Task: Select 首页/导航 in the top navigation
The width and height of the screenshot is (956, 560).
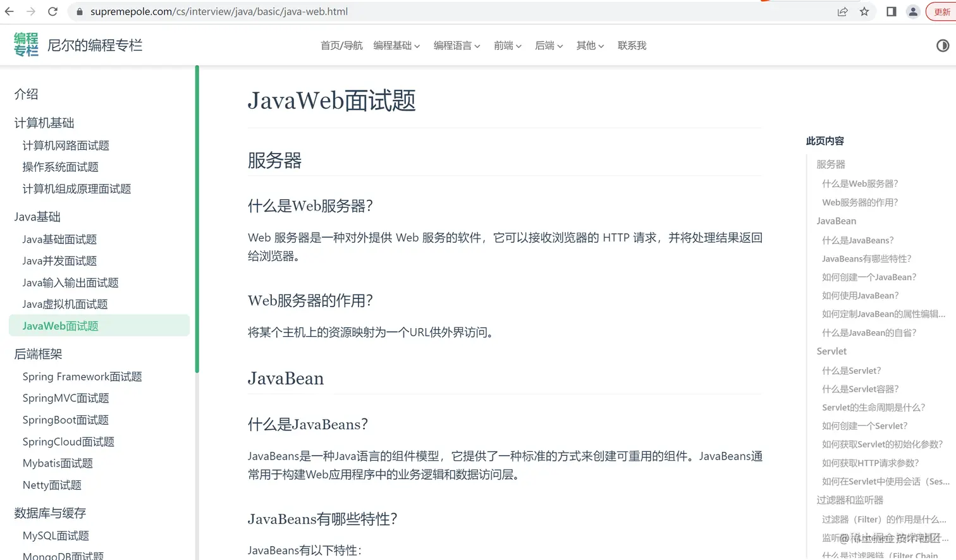Action: pos(341,45)
